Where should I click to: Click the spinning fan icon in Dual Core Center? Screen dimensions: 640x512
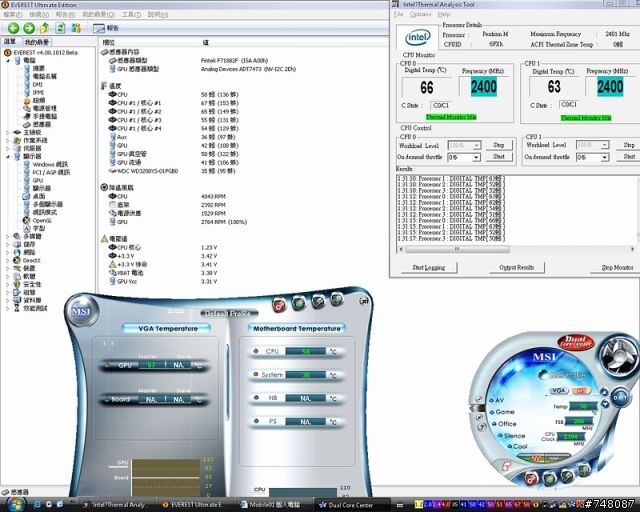(x=619, y=355)
